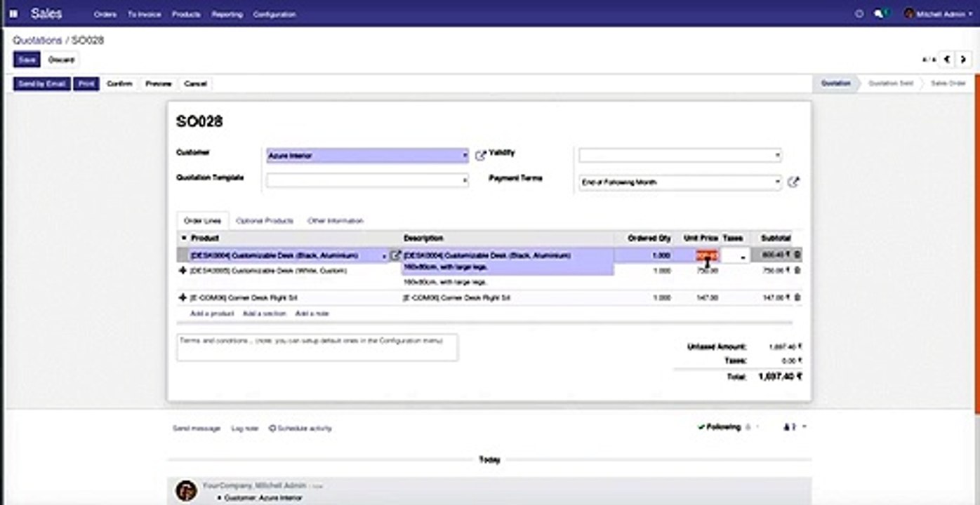
Task: Open the Payment Terms dropdown
Action: click(680, 182)
